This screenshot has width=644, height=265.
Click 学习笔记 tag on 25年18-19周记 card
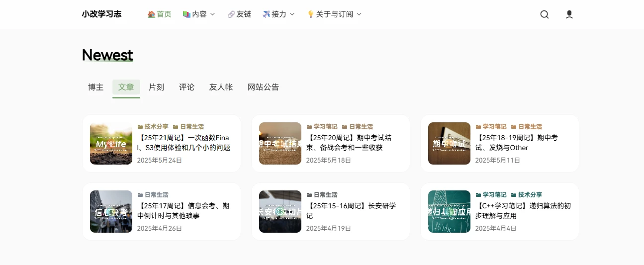[495, 127]
